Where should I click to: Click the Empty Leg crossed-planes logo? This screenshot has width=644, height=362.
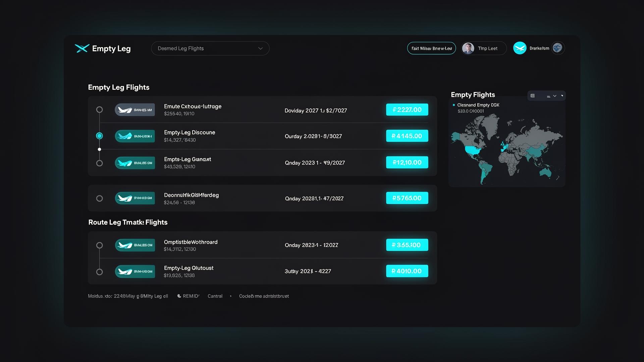[x=82, y=49]
